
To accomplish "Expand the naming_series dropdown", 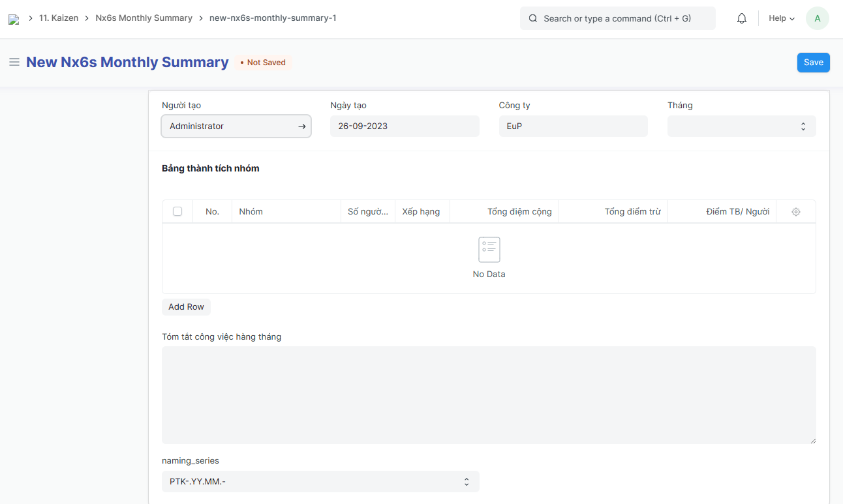I will [320, 482].
